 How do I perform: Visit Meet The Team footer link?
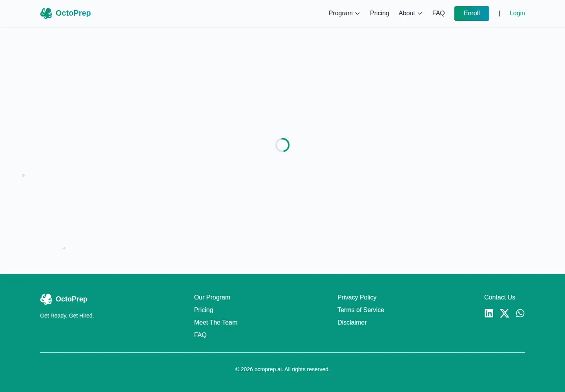click(216, 322)
